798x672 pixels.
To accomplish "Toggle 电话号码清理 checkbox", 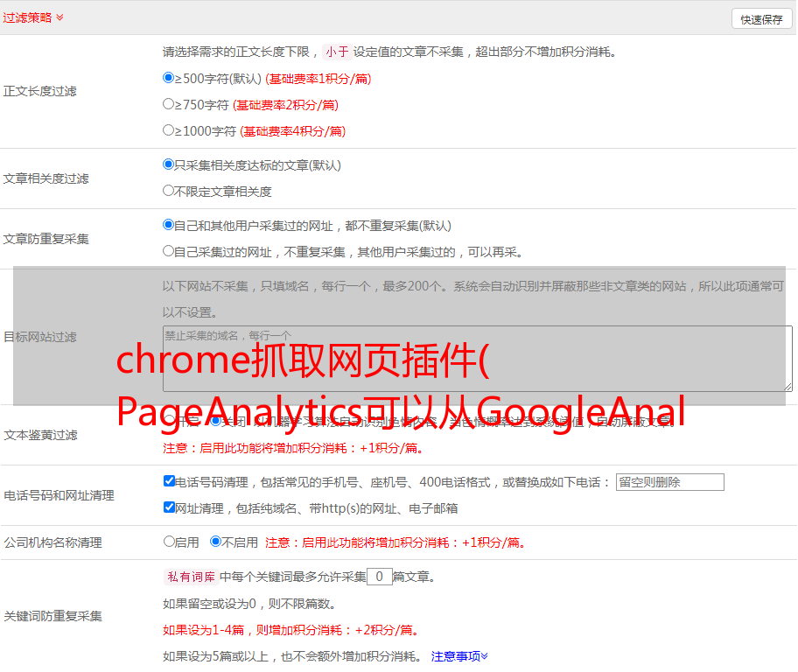I will click(x=169, y=481).
